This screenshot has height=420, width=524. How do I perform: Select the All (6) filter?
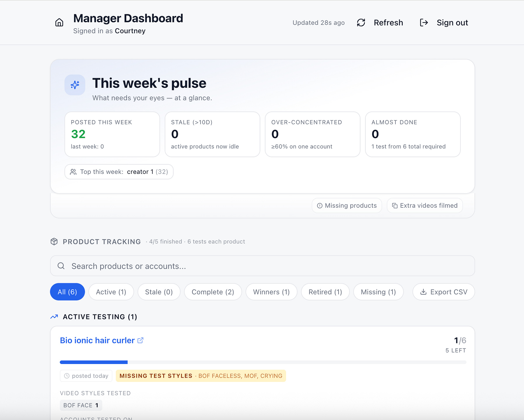pos(67,292)
